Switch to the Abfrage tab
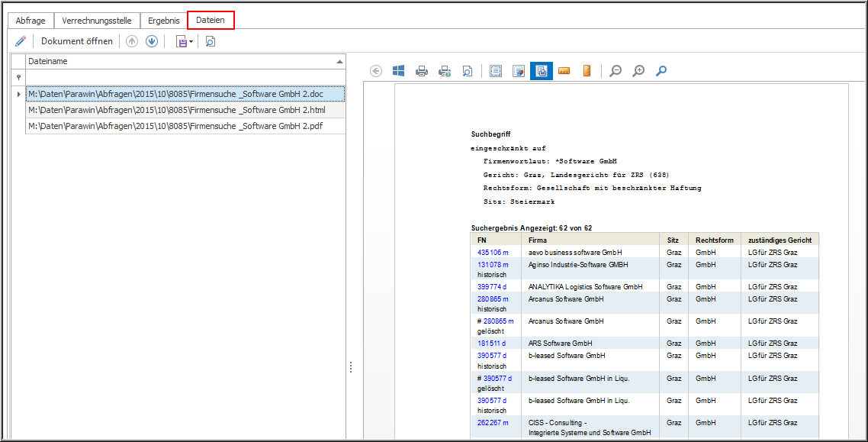Viewport: 868px width, 442px height. (31, 21)
